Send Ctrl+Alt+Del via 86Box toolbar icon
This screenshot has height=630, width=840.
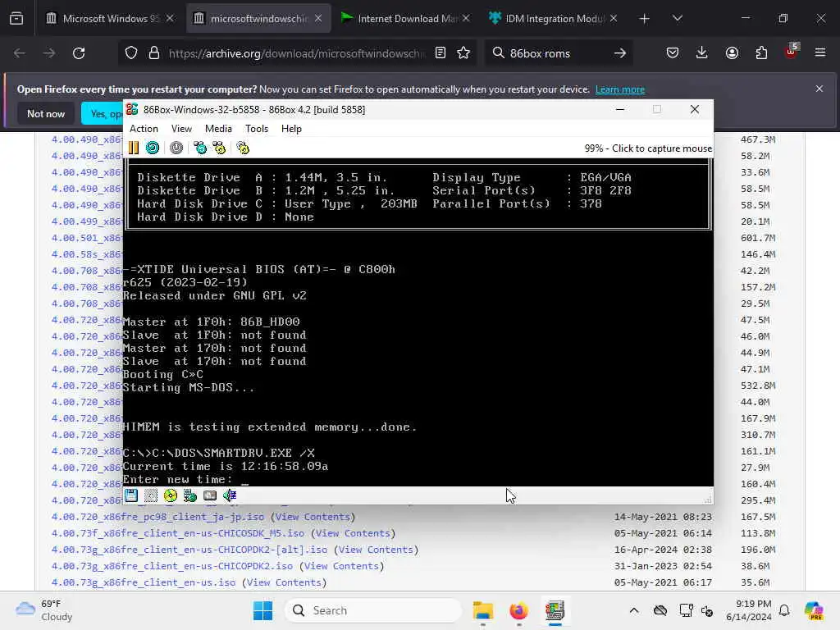pos(200,148)
